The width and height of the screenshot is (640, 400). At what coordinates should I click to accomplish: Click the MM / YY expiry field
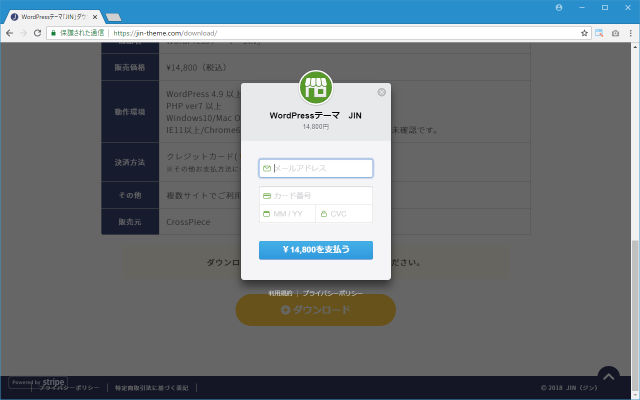[x=287, y=213]
